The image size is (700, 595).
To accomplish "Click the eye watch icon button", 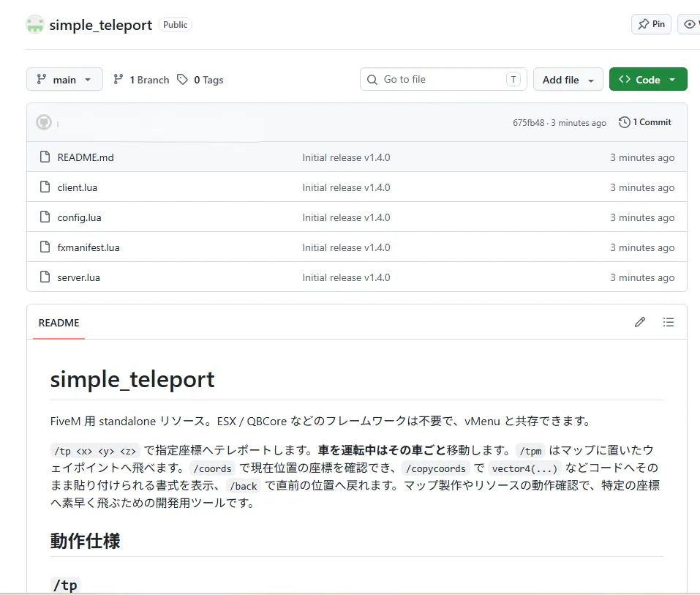I will coord(689,24).
